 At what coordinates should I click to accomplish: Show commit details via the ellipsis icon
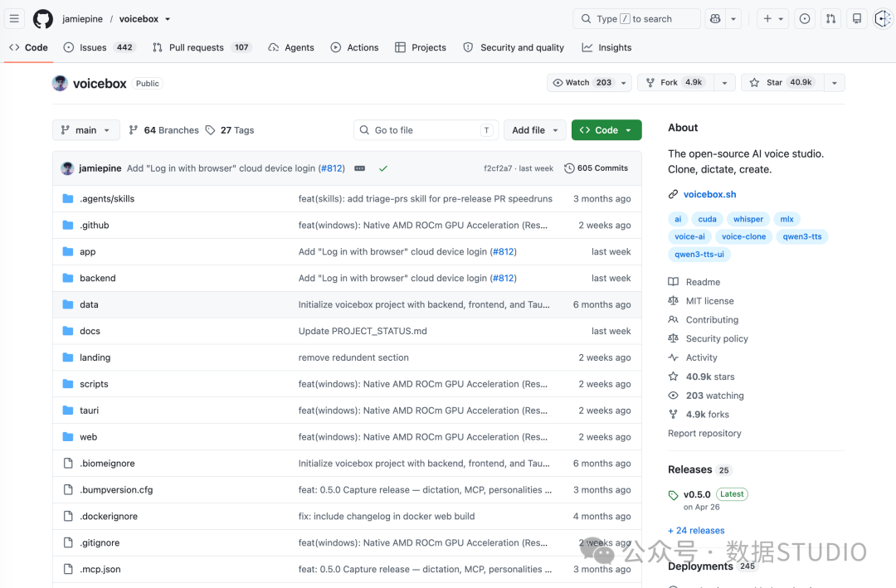(359, 168)
